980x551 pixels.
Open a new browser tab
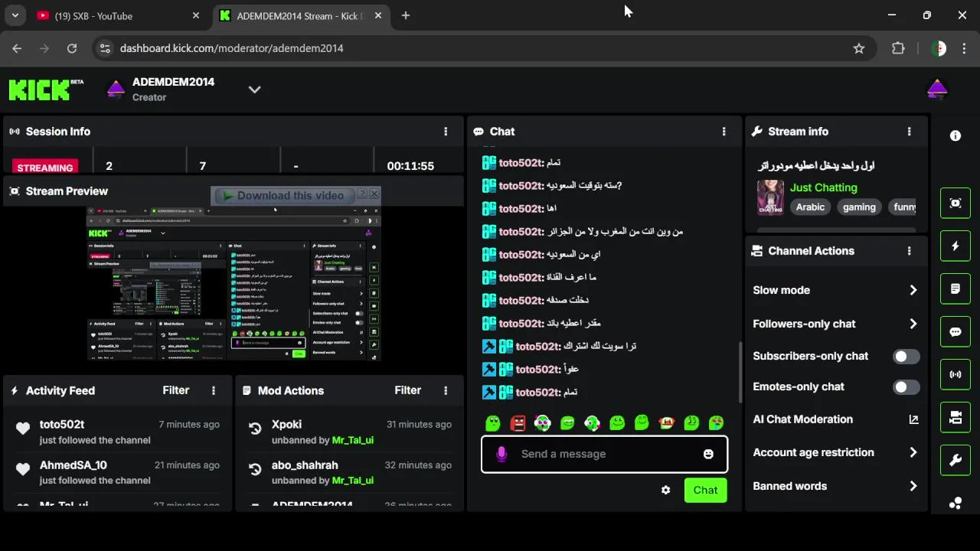pos(406,15)
